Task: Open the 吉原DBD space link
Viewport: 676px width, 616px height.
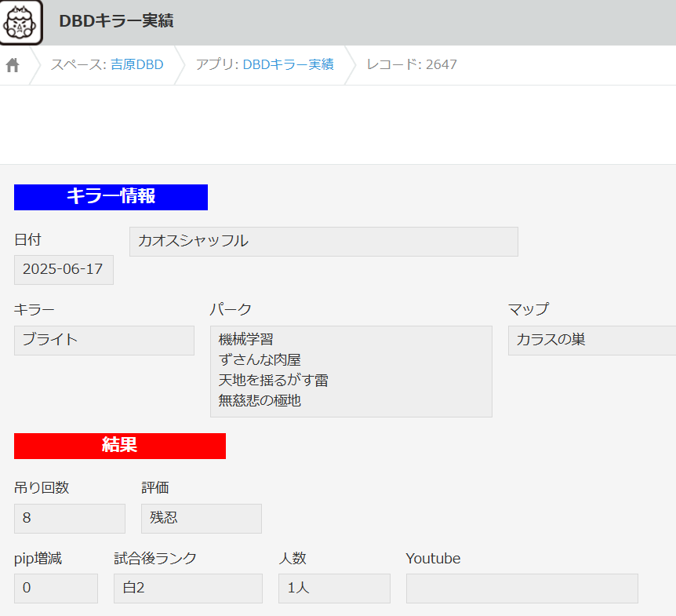Action: (x=136, y=64)
